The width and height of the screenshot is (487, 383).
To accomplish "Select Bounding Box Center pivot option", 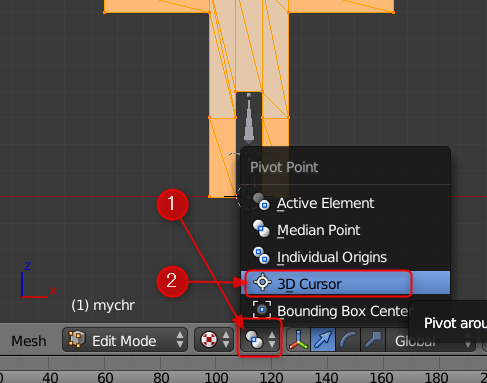I will [345, 311].
